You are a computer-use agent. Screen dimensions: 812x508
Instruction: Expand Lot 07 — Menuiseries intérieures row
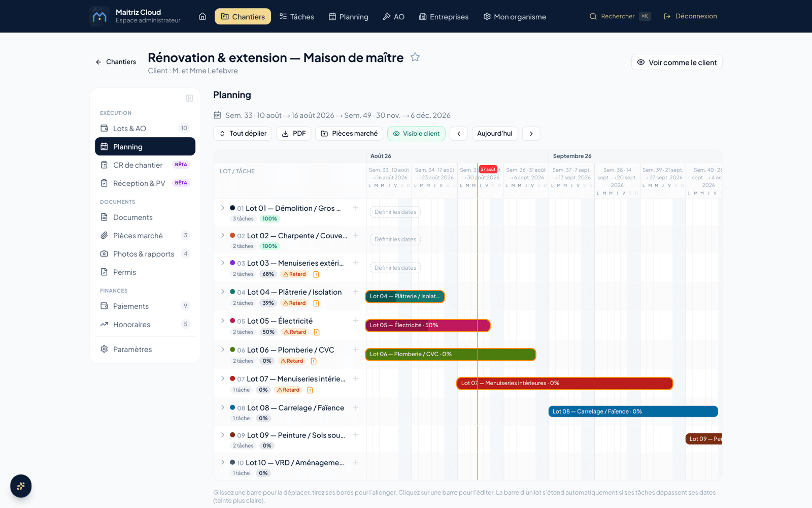(x=222, y=378)
